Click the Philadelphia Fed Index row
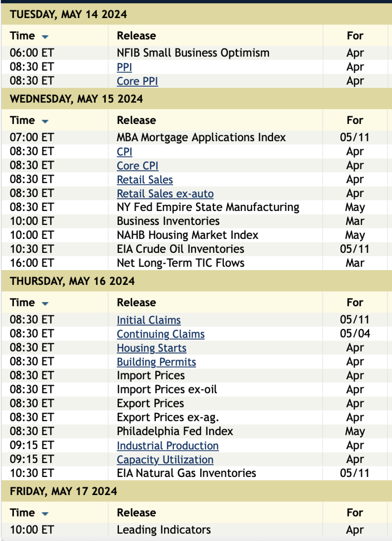This screenshot has height=541, width=392. tap(175, 431)
